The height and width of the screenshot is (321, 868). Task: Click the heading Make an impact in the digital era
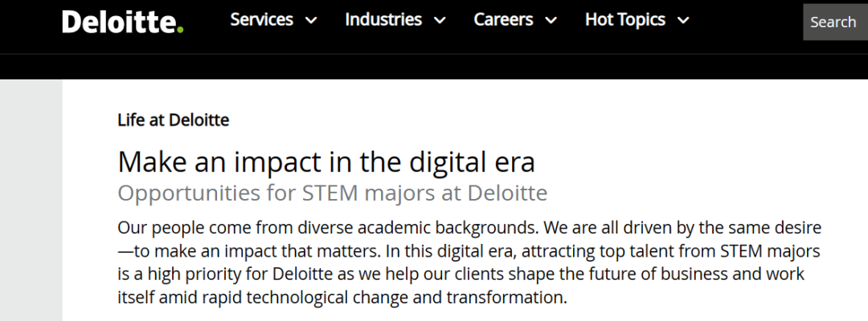(x=326, y=162)
